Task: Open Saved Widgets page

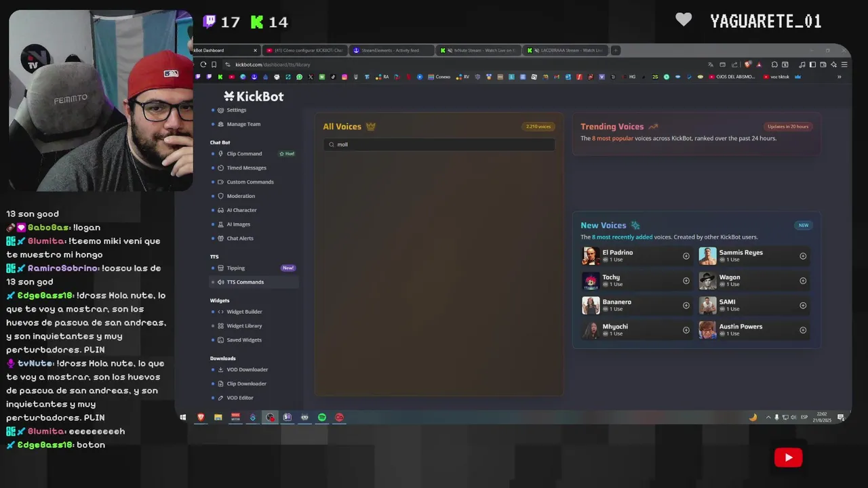Action: pyautogui.click(x=244, y=340)
